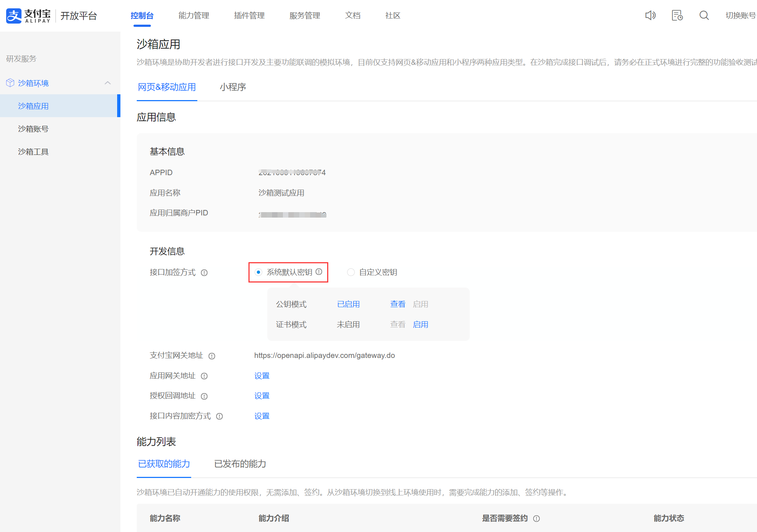Viewport: 757px width, 532px height.
Task: Enable certificate mode via 启用 link
Action: click(x=420, y=324)
